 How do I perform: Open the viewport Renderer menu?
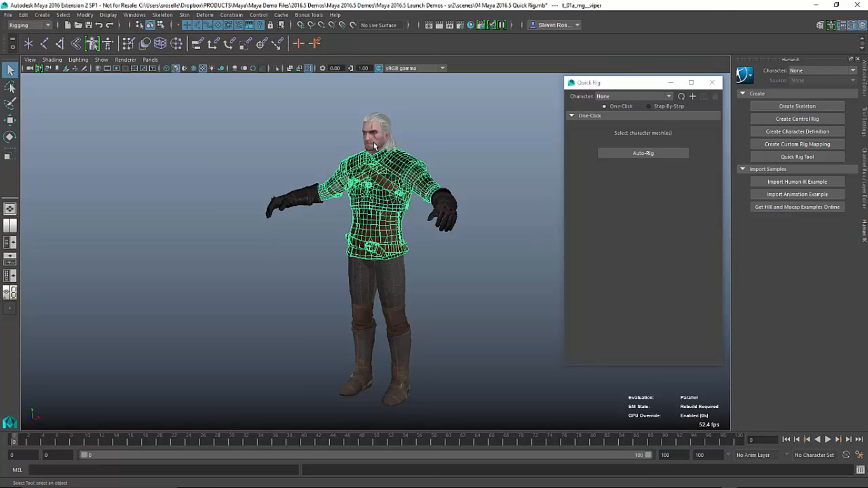click(125, 60)
